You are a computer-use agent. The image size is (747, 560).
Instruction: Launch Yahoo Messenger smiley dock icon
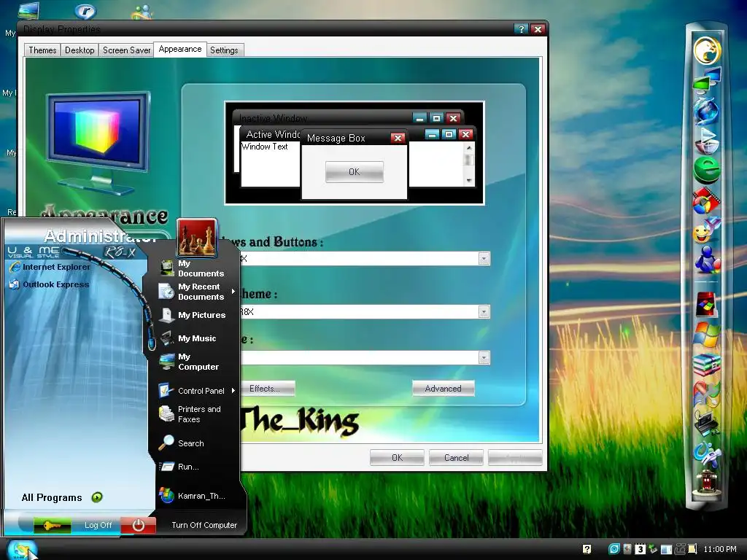pyautogui.click(x=706, y=230)
